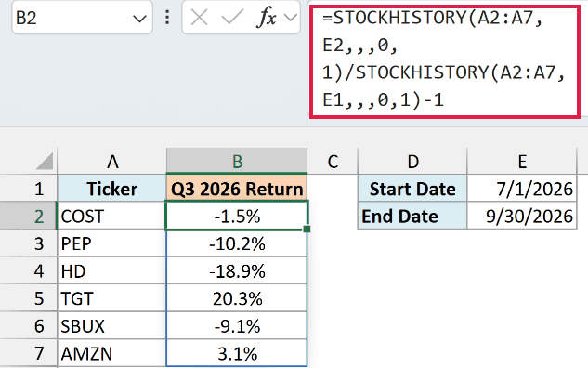588x368 pixels.
Task: Click the -10.2% return cell
Action: pyautogui.click(x=237, y=243)
